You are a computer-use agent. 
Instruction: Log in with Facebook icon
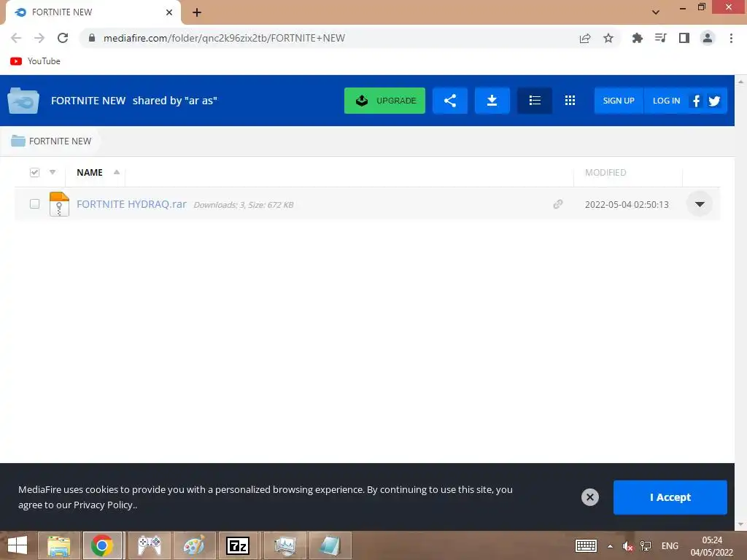point(696,101)
